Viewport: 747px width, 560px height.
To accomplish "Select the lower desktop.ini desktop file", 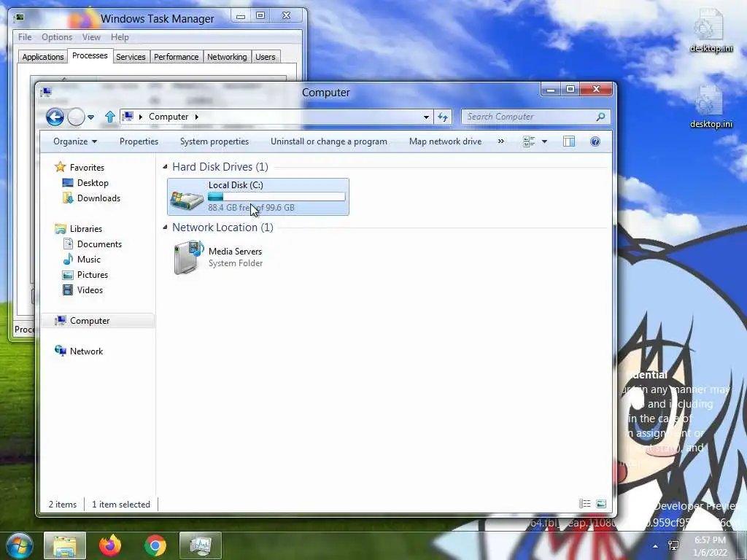I will [x=711, y=106].
